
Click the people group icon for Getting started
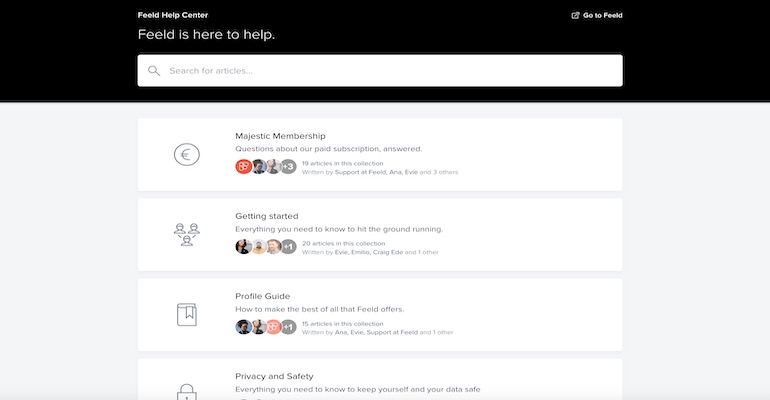point(187,235)
